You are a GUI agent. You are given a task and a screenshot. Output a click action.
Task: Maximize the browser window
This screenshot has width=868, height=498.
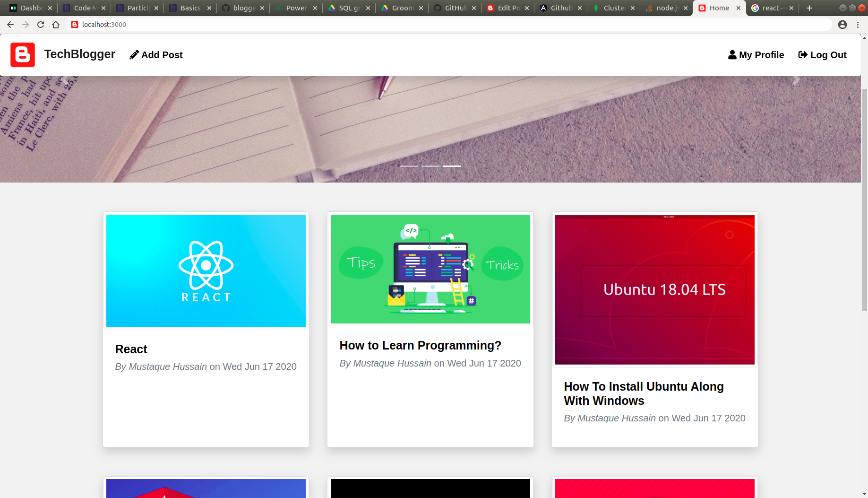[x=852, y=8]
